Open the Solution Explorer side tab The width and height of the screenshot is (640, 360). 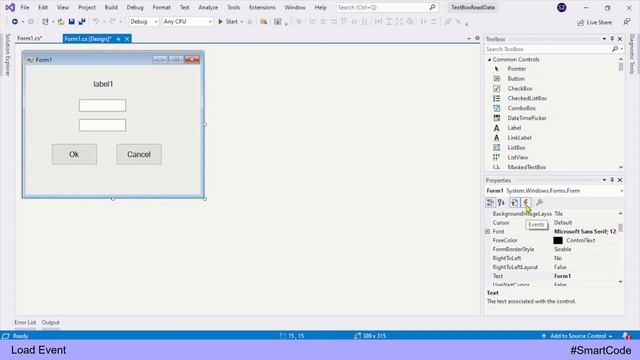click(x=7, y=55)
